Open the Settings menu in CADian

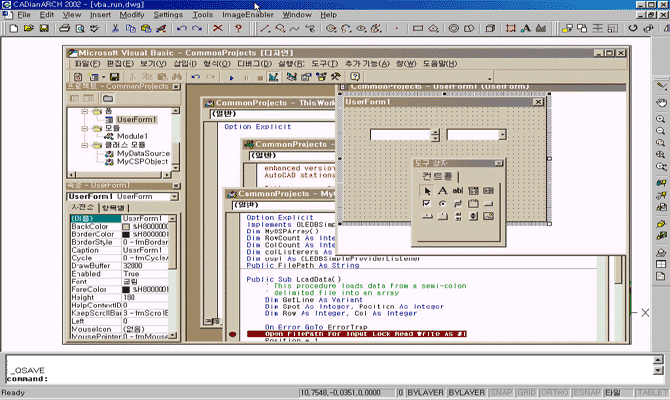point(168,15)
